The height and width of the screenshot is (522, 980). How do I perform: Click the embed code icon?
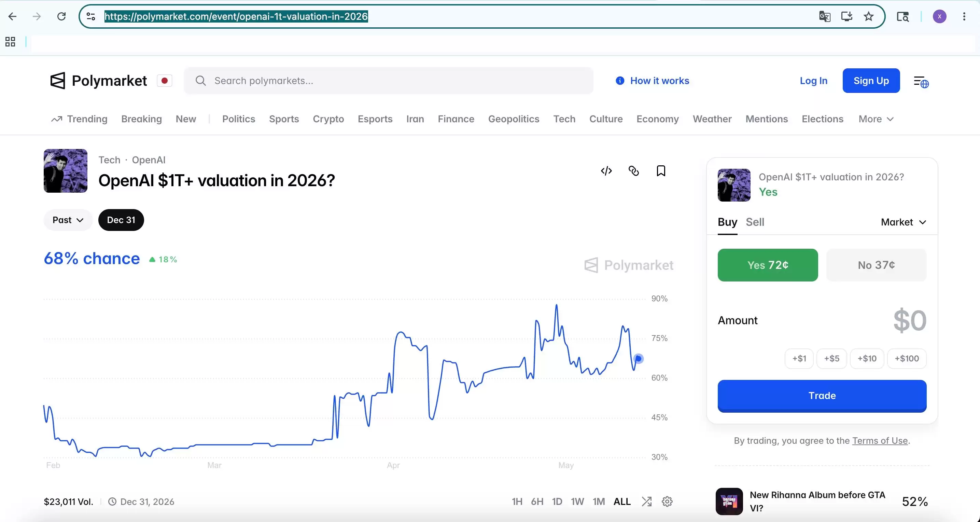point(606,171)
